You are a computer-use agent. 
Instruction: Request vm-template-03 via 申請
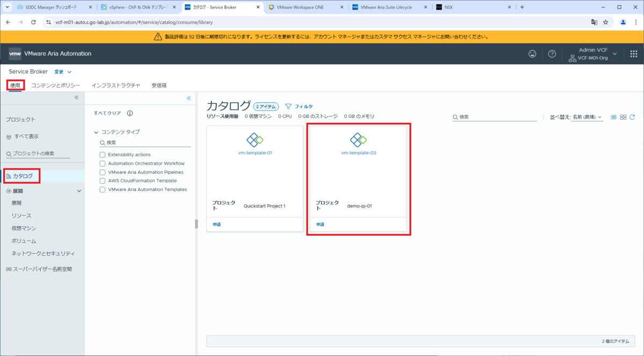click(x=320, y=225)
